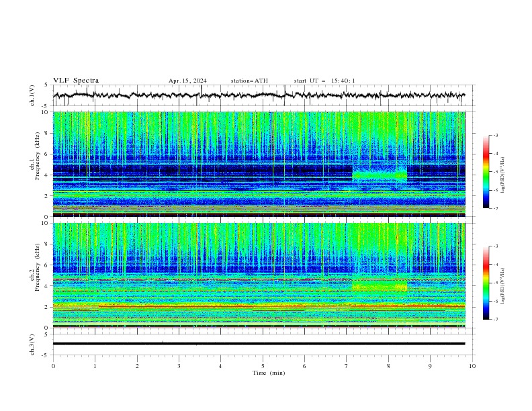Click the bright 4 kHz emission patch in ch.1
Image resolution: width=532 pixels, height=411 pixels.
click(380, 175)
